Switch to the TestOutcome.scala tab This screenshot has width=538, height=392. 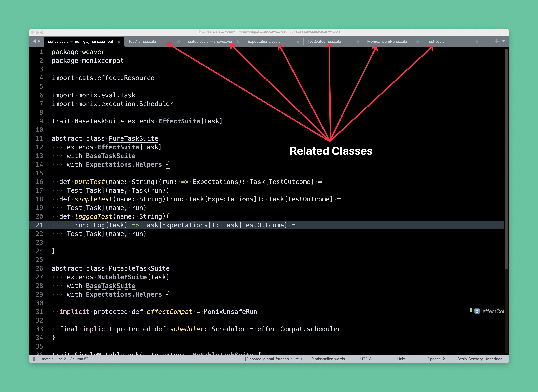pos(324,42)
